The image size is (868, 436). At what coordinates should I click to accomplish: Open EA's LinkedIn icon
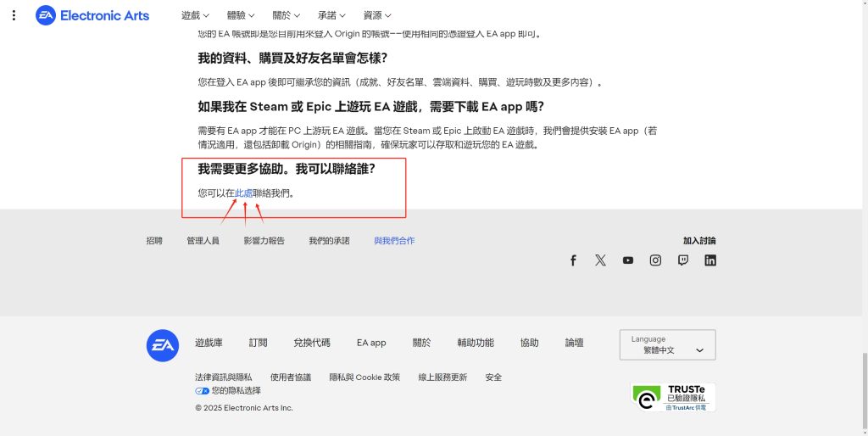[710, 260]
